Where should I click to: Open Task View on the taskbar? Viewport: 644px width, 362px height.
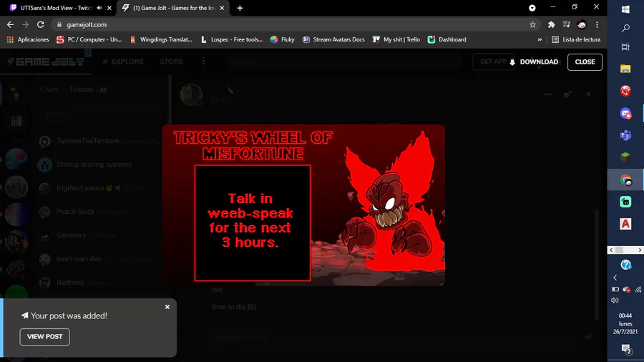[625, 47]
